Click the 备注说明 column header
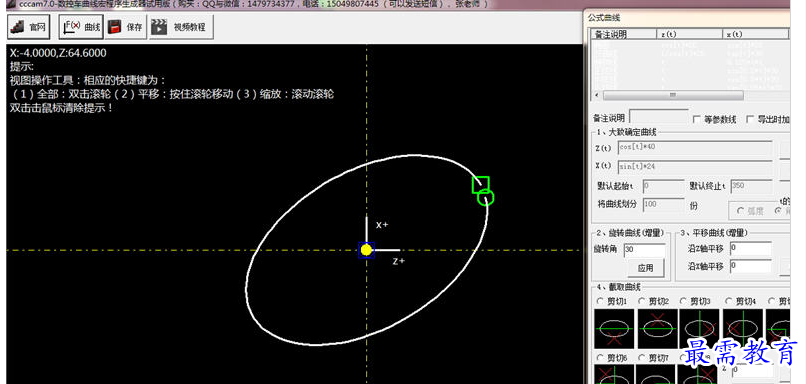The height and width of the screenshot is (384, 806). click(x=624, y=34)
